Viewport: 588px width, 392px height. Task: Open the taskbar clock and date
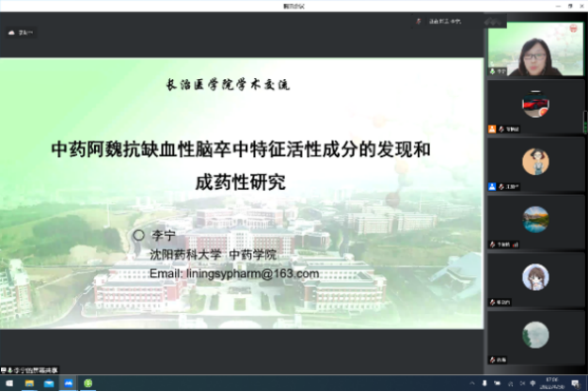551,384
